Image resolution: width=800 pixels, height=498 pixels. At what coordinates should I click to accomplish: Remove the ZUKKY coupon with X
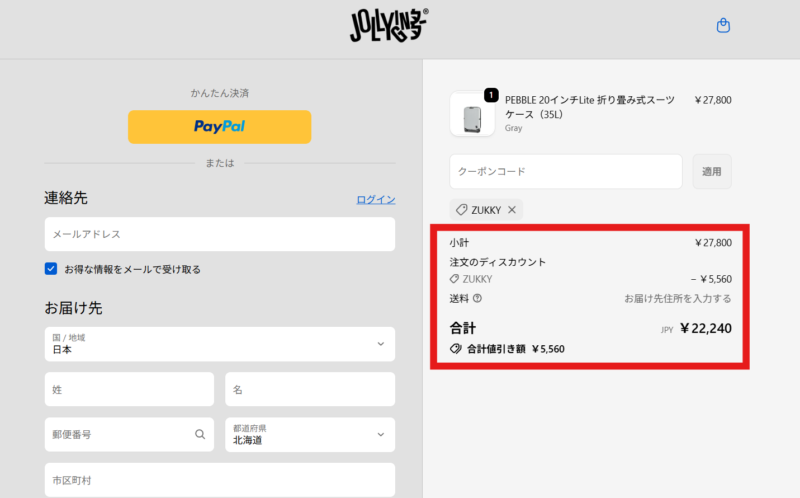coord(512,210)
